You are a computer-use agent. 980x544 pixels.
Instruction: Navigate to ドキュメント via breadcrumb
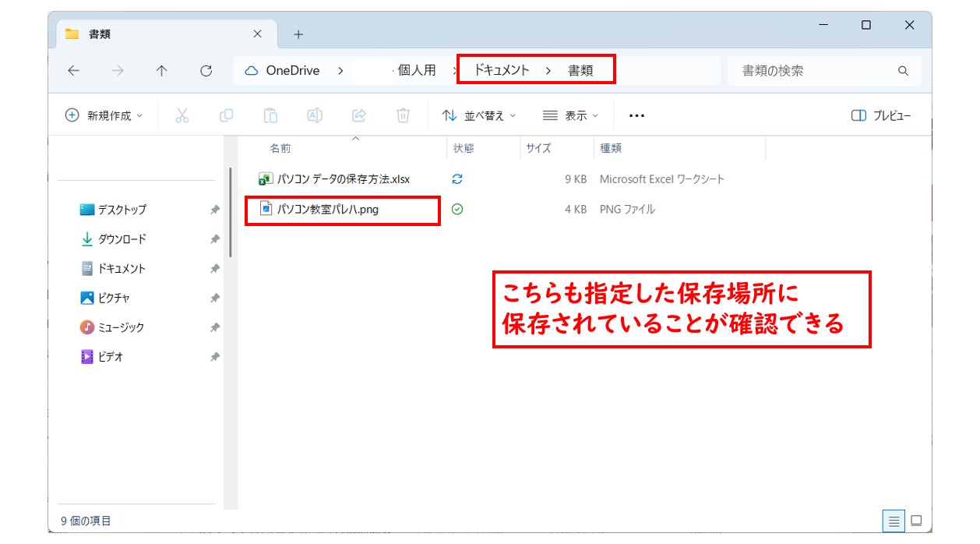[503, 70]
